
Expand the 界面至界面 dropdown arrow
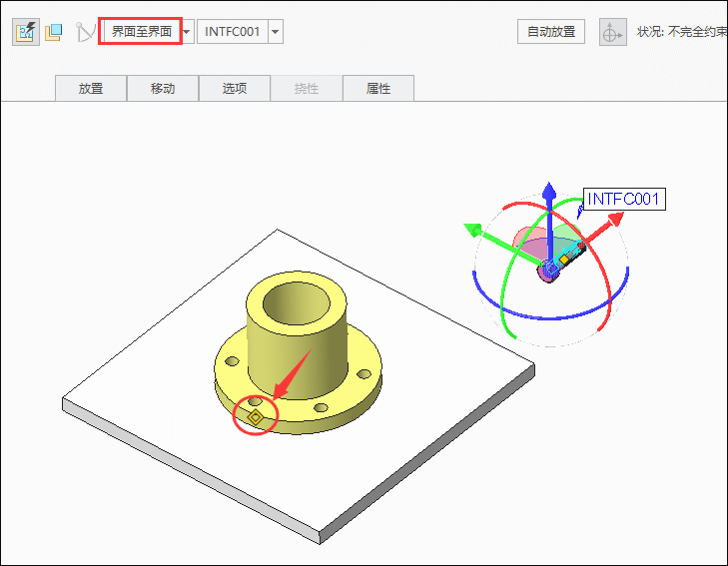[x=187, y=32]
